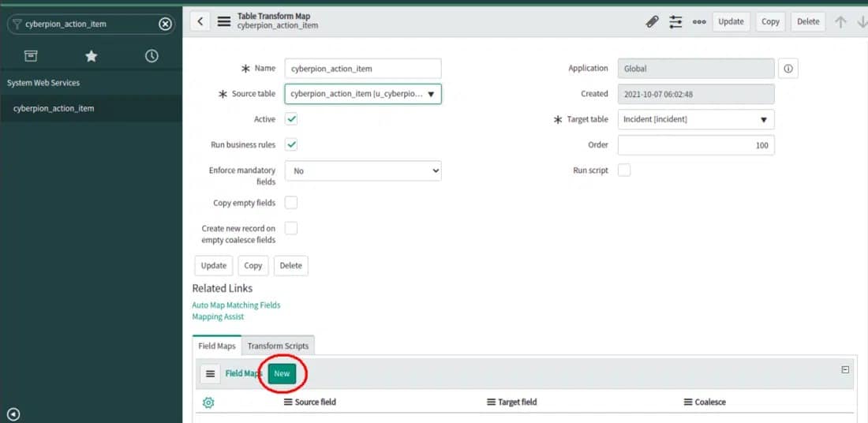Click Update button in header
This screenshot has width=868, height=423.
coord(731,21)
